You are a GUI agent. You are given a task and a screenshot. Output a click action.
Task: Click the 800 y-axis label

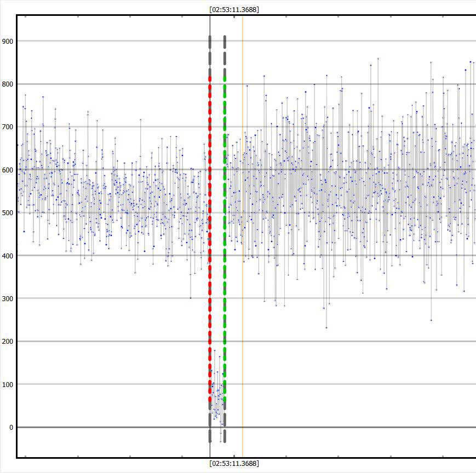point(8,84)
